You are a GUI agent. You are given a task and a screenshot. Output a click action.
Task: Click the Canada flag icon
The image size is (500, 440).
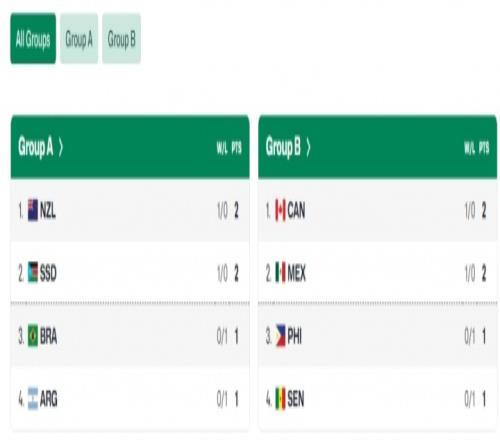coord(280,210)
